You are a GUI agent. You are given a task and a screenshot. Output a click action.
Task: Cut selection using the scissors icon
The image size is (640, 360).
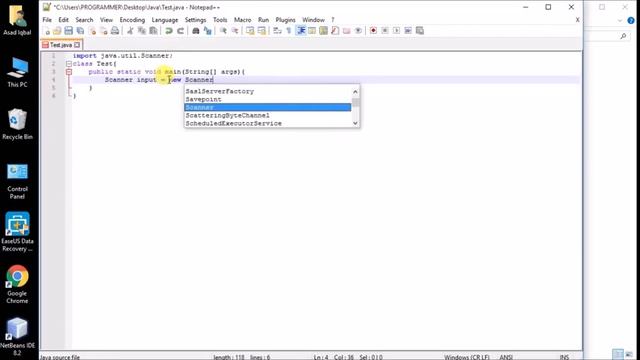(130, 31)
